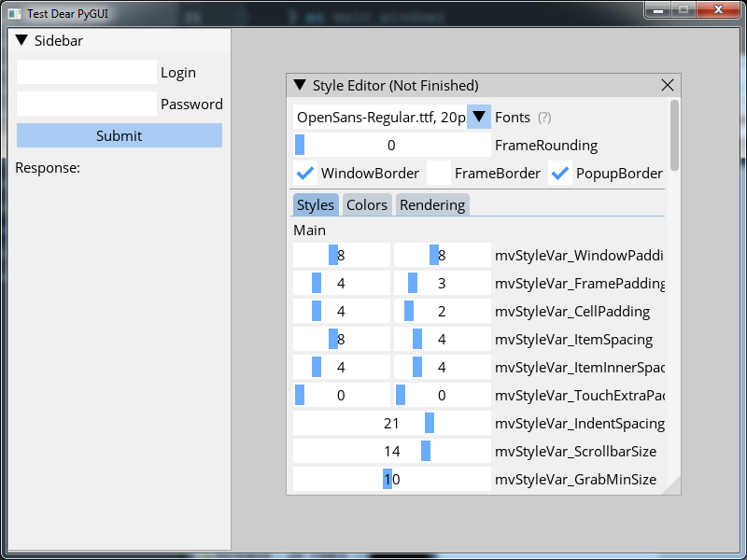Click the mvStyleVar_CellPadding label
Image resolution: width=747 pixels, height=560 pixels.
point(572,311)
